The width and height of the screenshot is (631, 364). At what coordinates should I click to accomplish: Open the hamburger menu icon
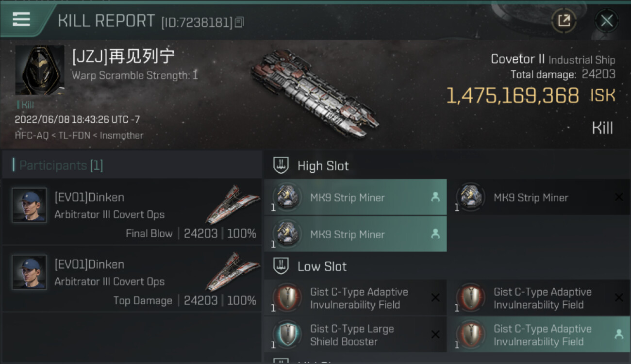[21, 19]
